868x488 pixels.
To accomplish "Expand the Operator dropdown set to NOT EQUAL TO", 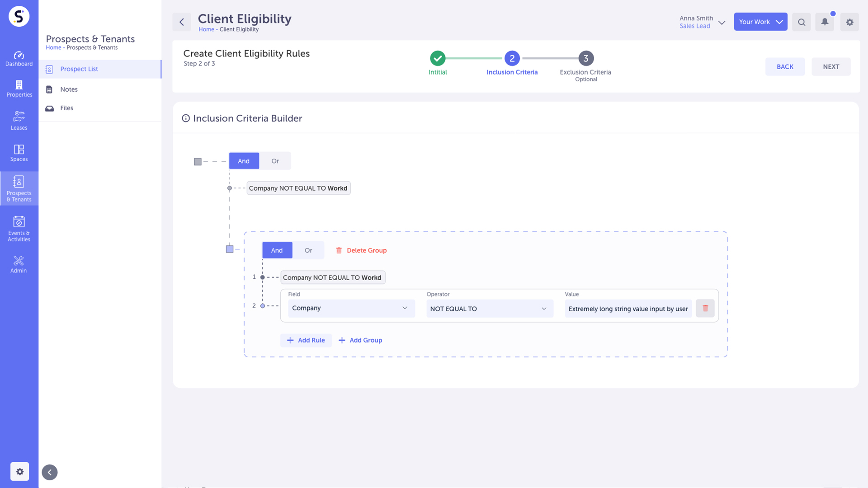I will (x=489, y=309).
